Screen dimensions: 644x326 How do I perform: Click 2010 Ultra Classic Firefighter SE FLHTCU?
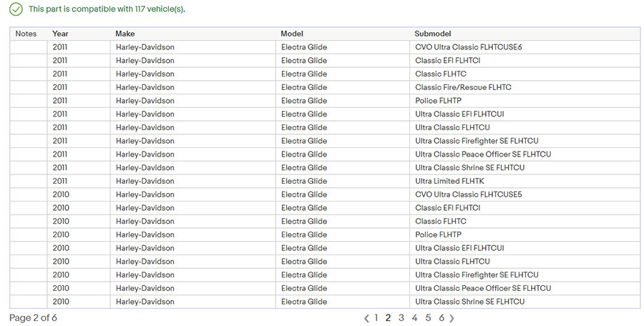(x=477, y=275)
